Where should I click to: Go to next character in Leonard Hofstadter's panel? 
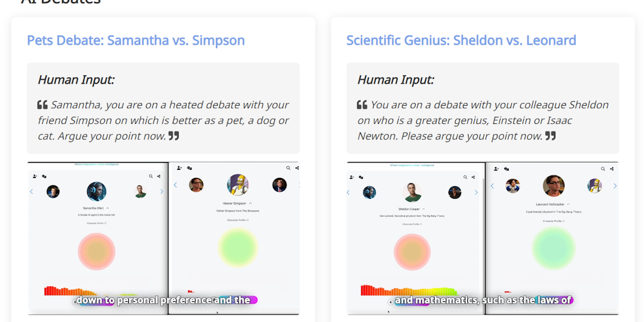[x=615, y=186]
